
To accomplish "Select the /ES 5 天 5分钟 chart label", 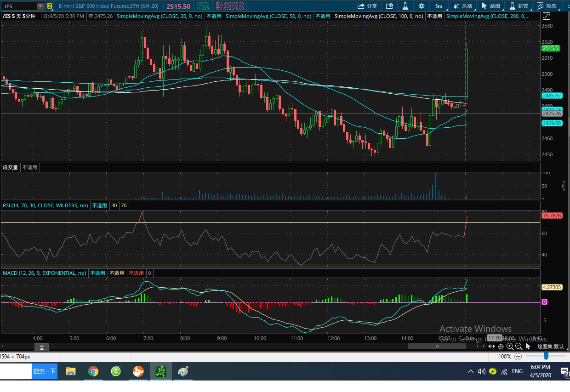I will pyautogui.click(x=19, y=16).
